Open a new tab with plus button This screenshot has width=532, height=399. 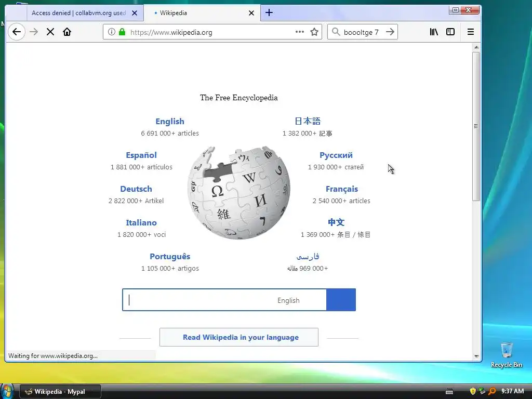pos(269,13)
